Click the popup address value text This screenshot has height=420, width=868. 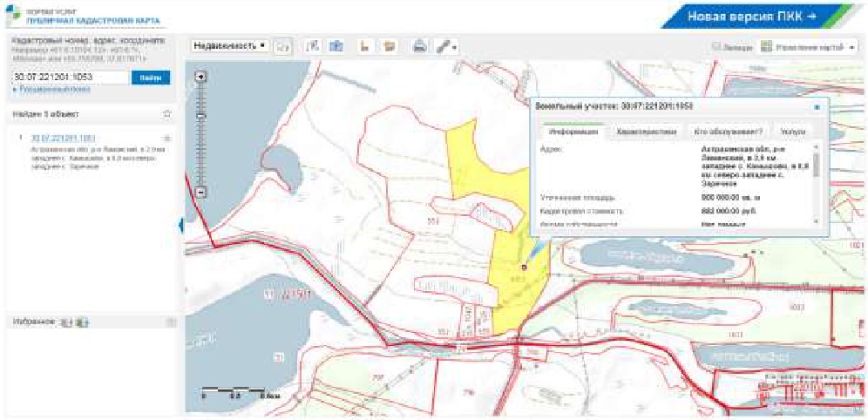tap(753, 167)
